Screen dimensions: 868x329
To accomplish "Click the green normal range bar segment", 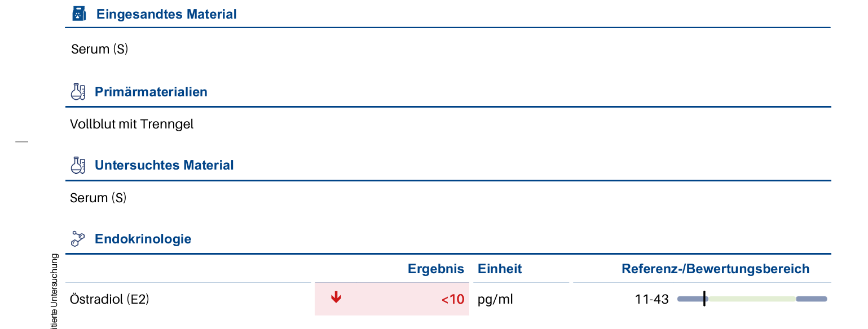I will (750, 299).
